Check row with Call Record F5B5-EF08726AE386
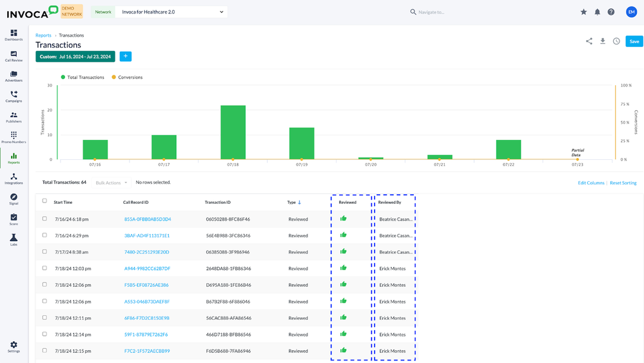Viewport: 644px width, 363px height. pos(44,284)
